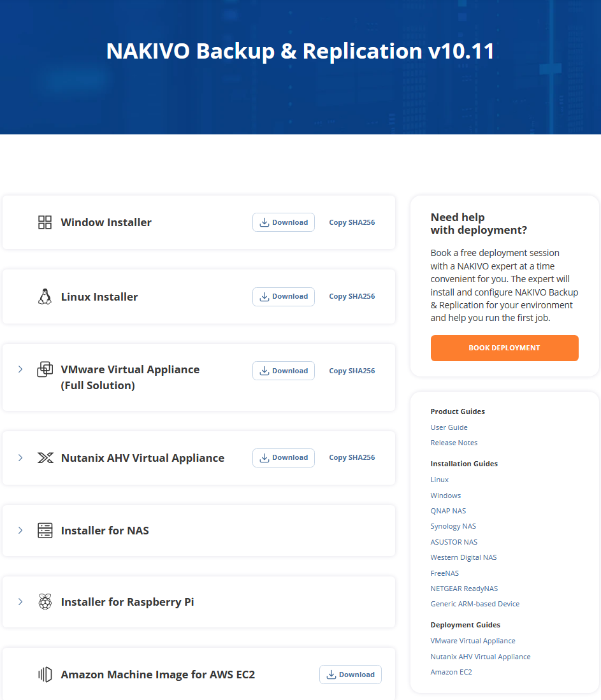Open the Release Notes link

point(454,443)
